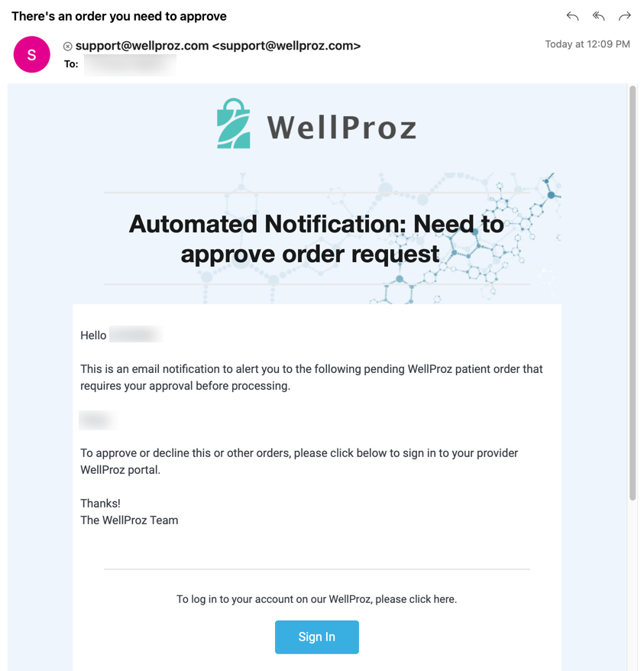Click the 'Today at 12:09 PM' timestamp
Screen dimensions: 644x671
(587, 44)
